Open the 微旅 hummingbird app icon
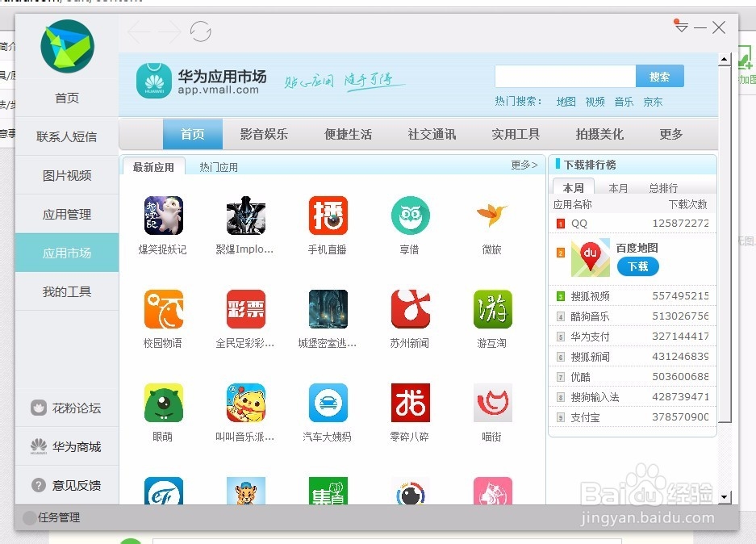Image resolution: width=756 pixels, height=544 pixels. tap(492, 215)
